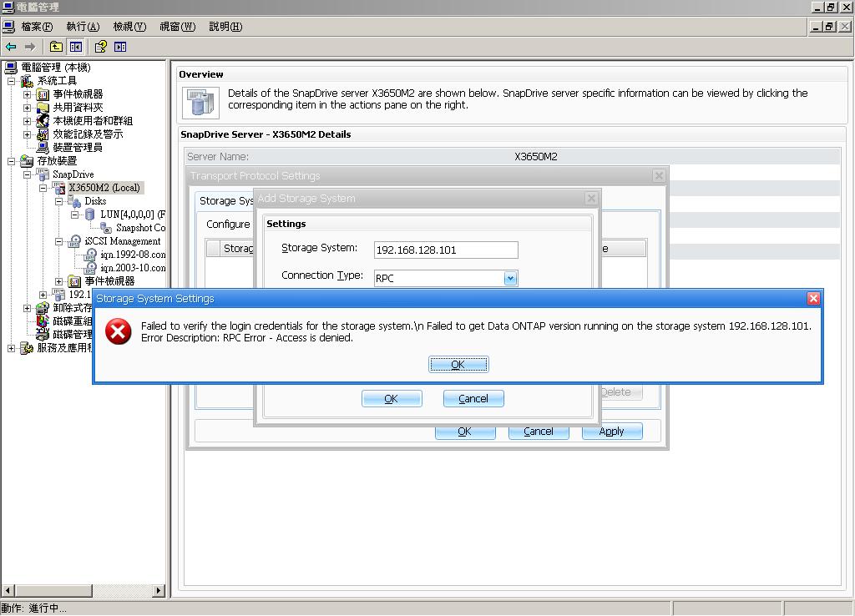
Task: Click the 卸除式存放 removable storage icon
Action: tap(43, 308)
